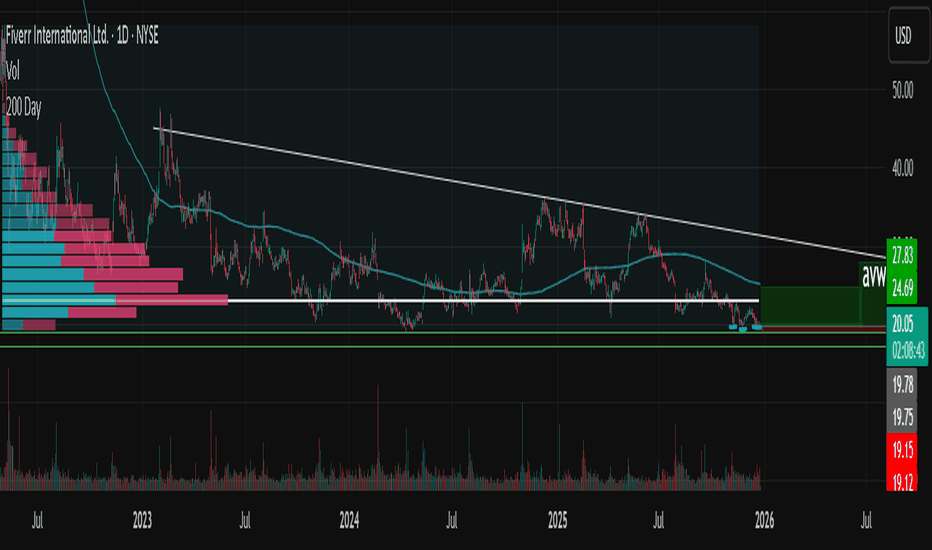Viewport: 932px width, 550px height.
Task: Select the Vol indicator label
Action: tap(13, 71)
